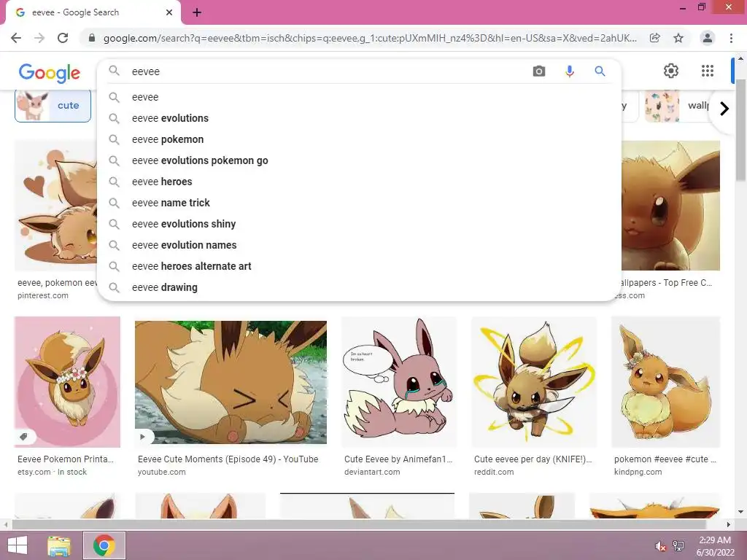Search by image with camera icon

coord(539,71)
